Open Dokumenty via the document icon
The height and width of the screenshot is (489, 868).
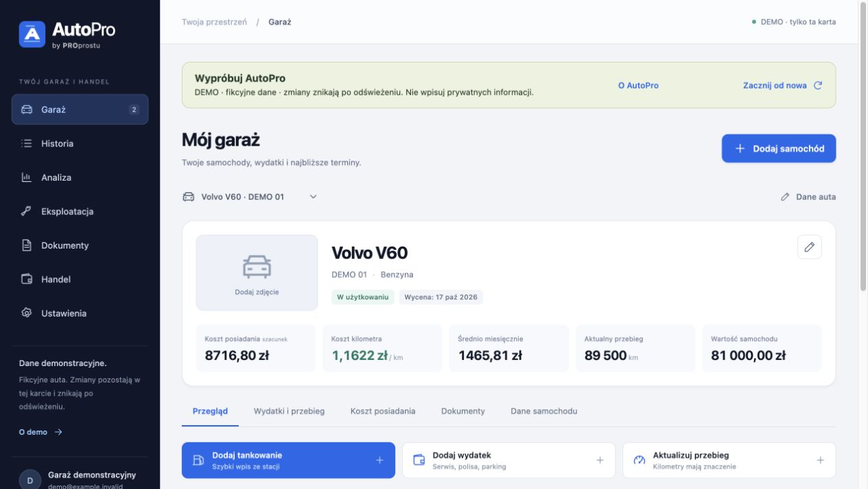click(x=27, y=245)
